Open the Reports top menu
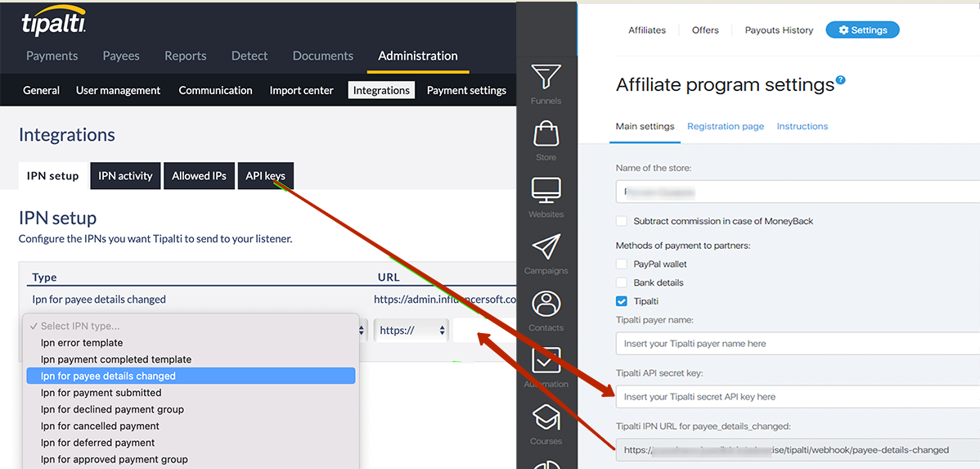 point(186,56)
